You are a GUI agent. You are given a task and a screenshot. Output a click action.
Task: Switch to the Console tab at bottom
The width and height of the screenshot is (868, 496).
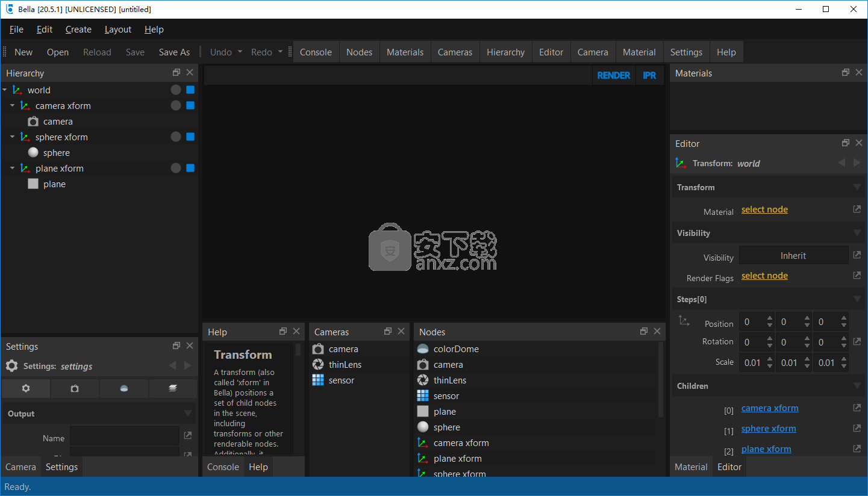click(x=223, y=467)
